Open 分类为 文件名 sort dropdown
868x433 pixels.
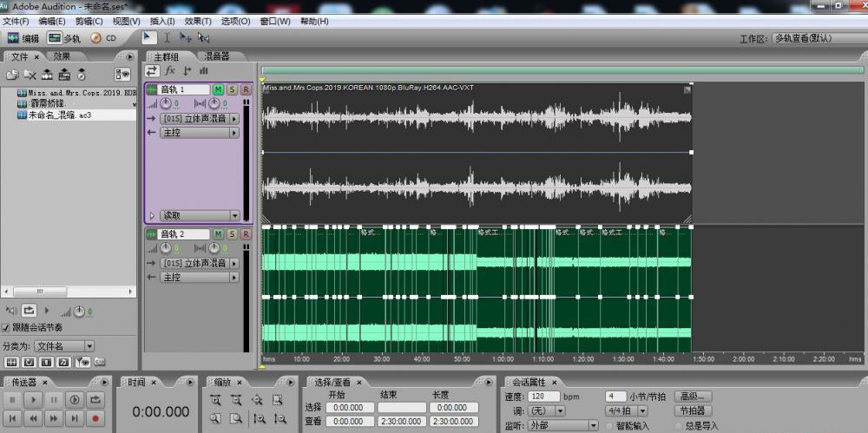click(64, 346)
